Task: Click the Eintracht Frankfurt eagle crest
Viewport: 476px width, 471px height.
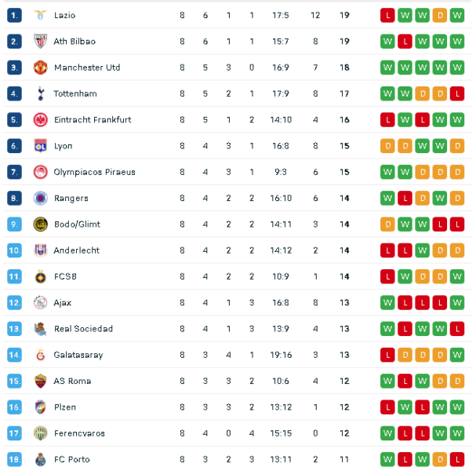Action: [40, 120]
